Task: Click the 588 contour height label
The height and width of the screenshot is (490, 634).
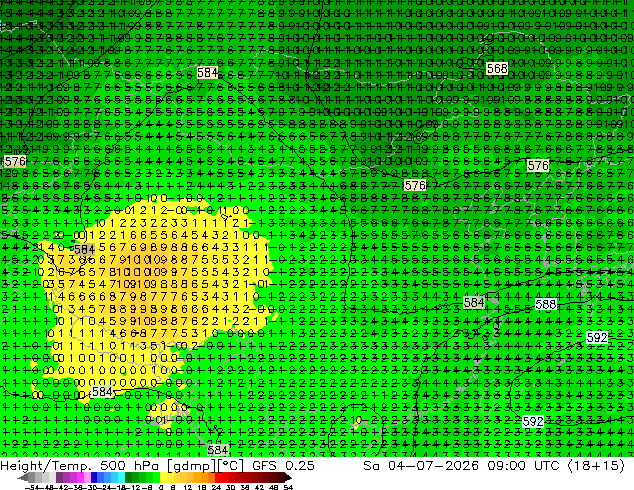Action: pyautogui.click(x=545, y=304)
